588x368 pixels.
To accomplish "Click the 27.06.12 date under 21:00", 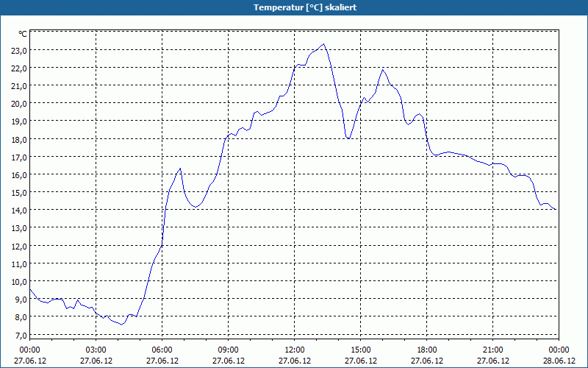I will pyautogui.click(x=492, y=361).
